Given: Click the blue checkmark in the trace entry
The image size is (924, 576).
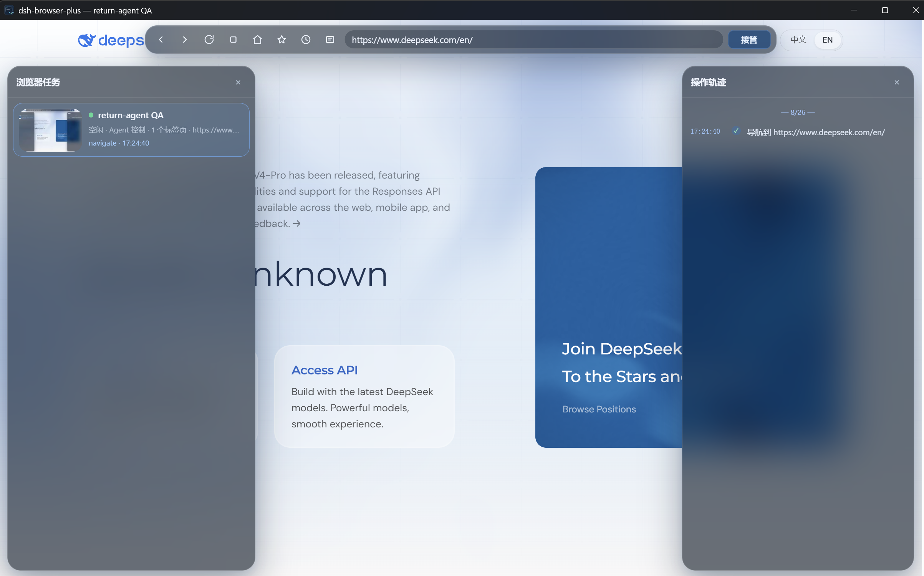Looking at the screenshot, I should 736,131.
